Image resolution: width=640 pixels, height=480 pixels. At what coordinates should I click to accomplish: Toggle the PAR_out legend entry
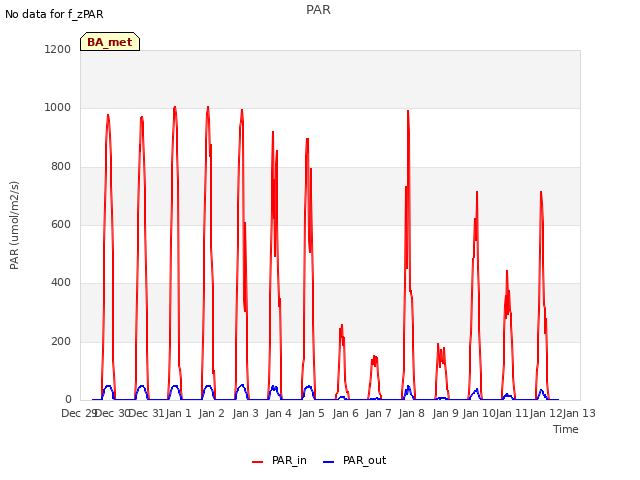pos(354,460)
